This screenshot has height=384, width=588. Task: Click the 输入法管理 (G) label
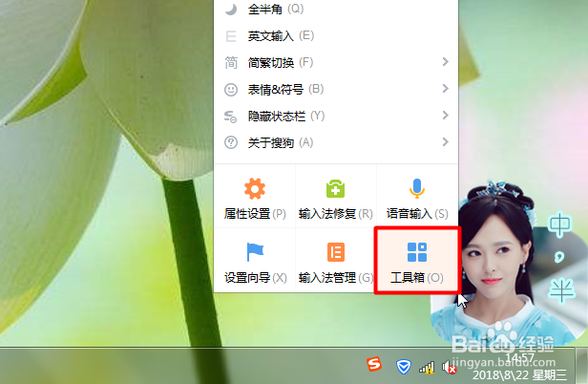click(x=336, y=278)
